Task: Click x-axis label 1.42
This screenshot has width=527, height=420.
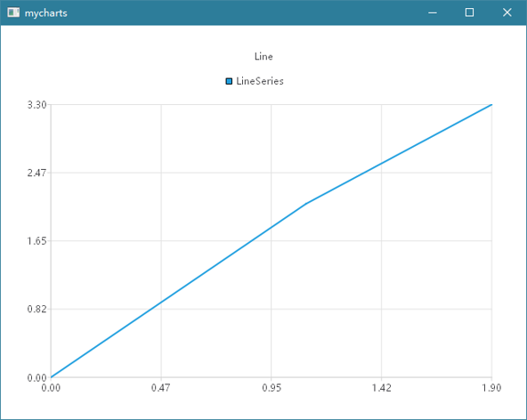Action: point(382,388)
